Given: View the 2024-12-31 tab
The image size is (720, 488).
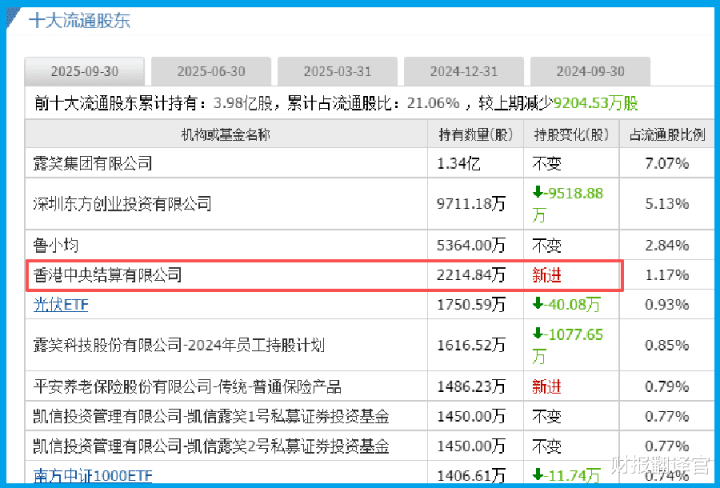Looking at the screenshot, I should pos(464,71).
